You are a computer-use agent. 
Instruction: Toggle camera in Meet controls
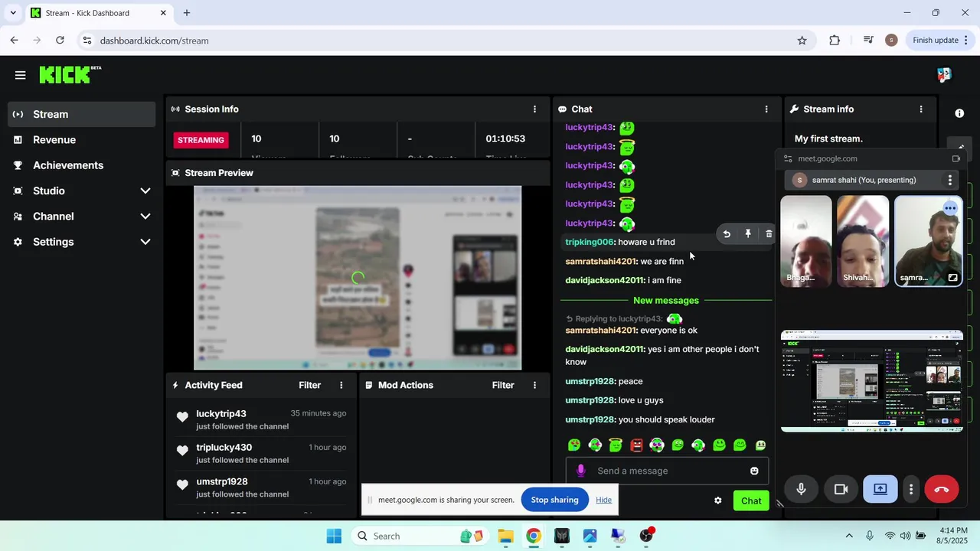pyautogui.click(x=841, y=489)
